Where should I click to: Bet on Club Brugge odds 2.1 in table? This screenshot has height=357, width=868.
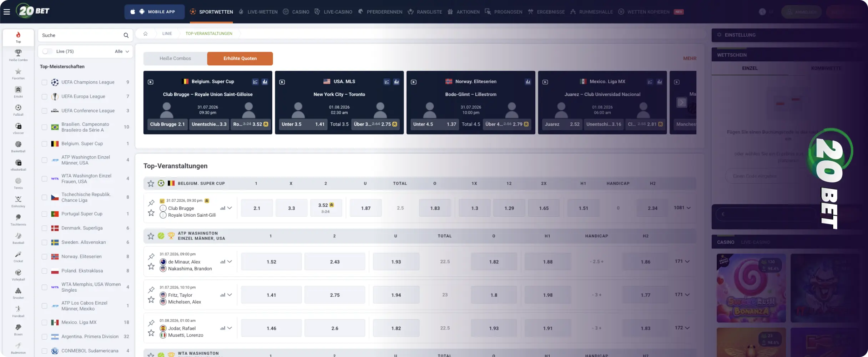pos(257,208)
